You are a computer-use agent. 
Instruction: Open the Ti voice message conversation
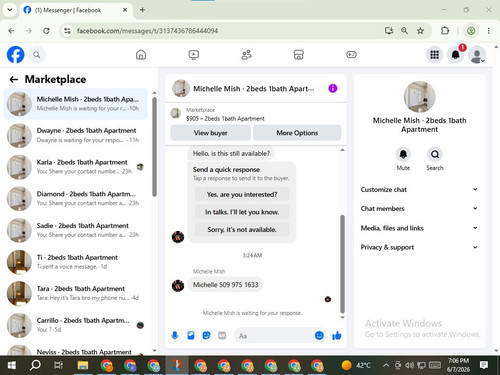pos(75,262)
